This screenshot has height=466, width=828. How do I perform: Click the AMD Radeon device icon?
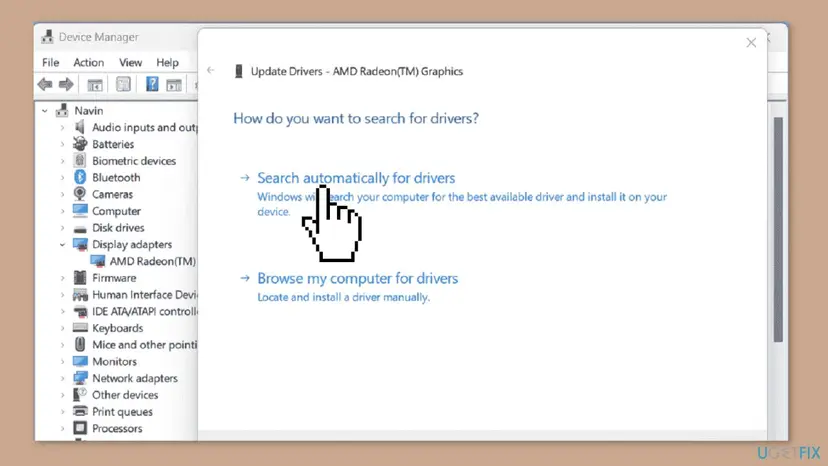pyautogui.click(x=98, y=261)
